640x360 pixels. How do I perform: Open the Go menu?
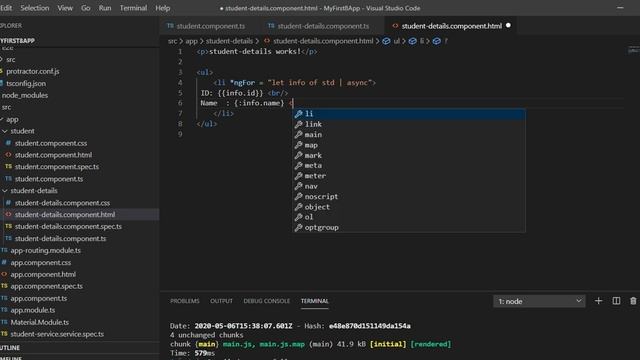[x=86, y=8]
